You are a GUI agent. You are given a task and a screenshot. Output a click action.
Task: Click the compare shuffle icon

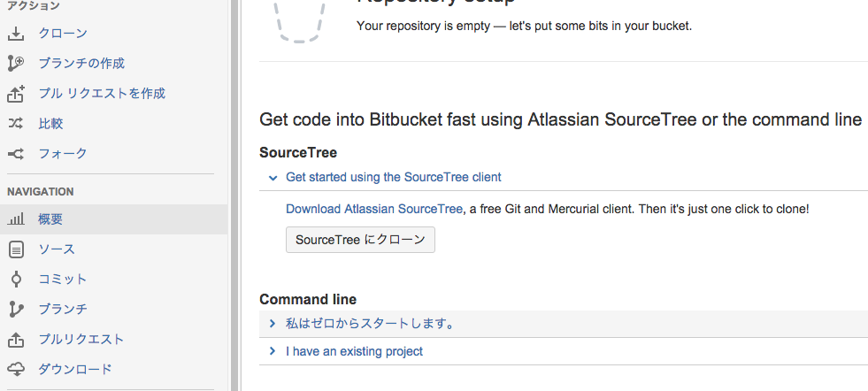16,124
